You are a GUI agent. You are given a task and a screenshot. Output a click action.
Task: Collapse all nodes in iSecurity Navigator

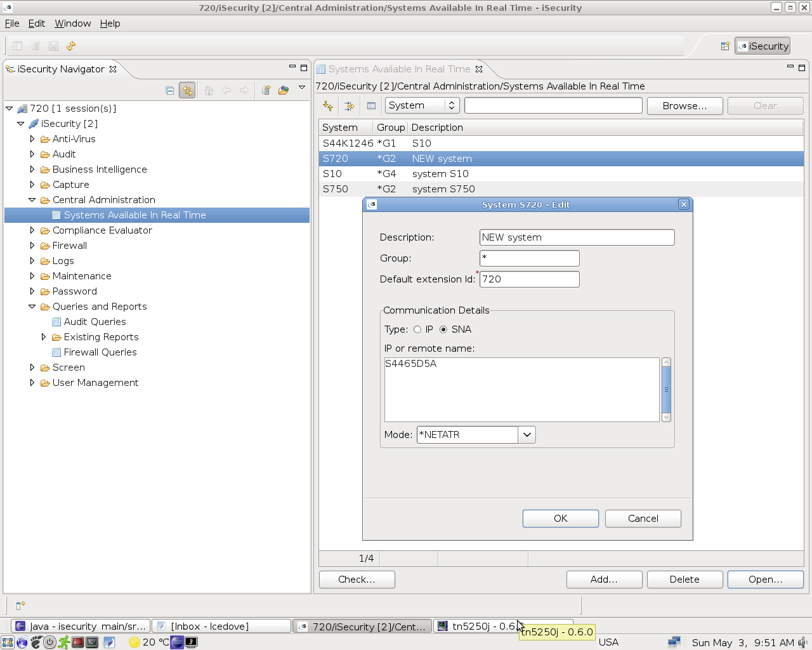tap(169, 90)
